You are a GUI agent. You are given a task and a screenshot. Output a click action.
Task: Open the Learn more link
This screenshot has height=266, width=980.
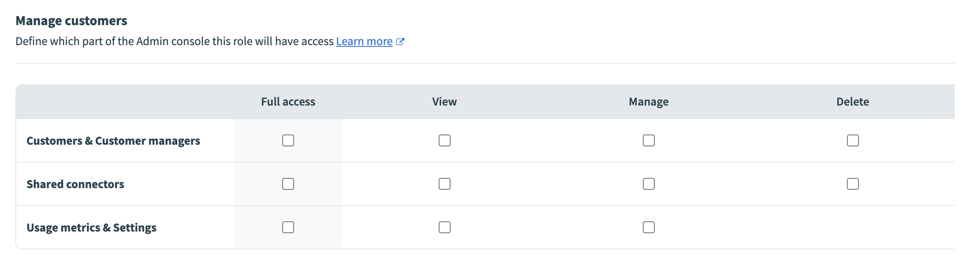pos(364,41)
